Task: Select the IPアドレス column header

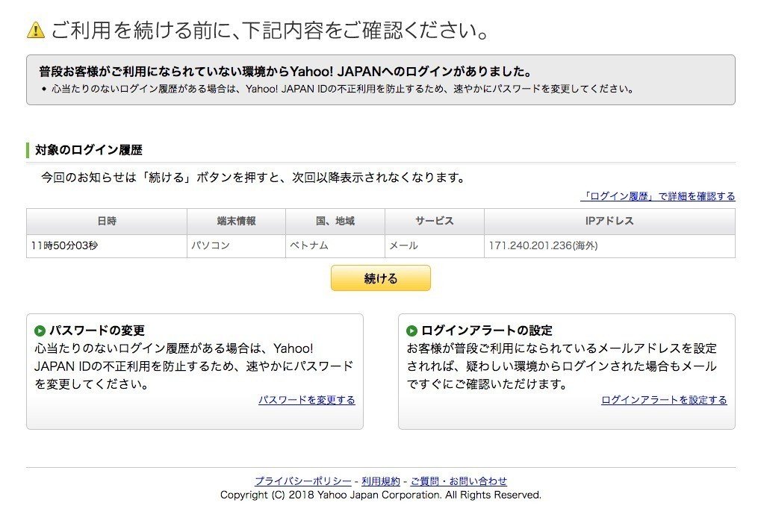Action: click(609, 221)
